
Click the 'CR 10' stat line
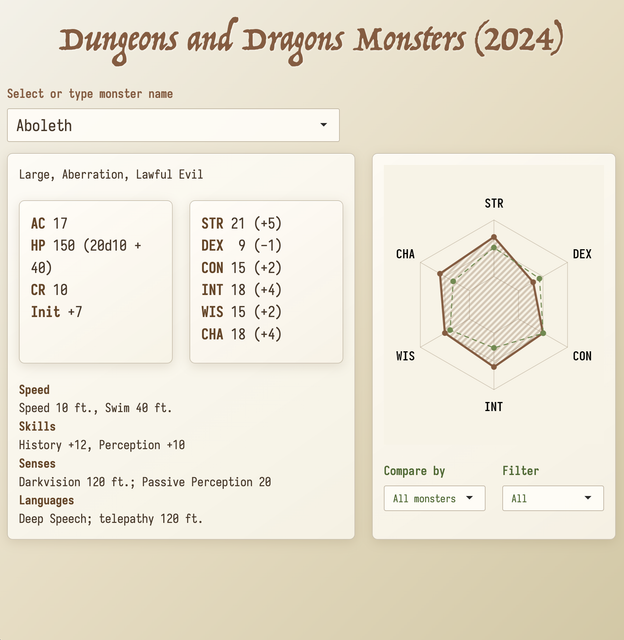click(49, 290)
